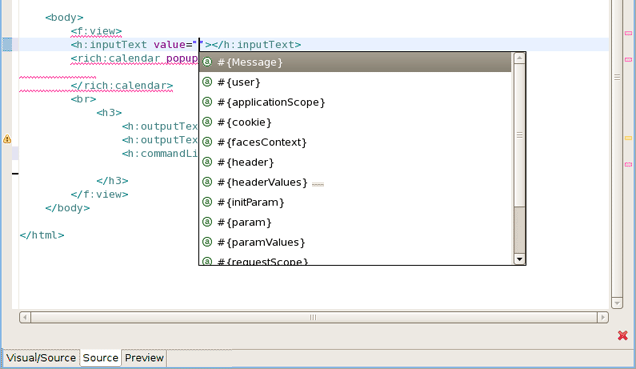Click the editor vertical scrollbar down arrow

pyautogui.click(x=617, y=303)
